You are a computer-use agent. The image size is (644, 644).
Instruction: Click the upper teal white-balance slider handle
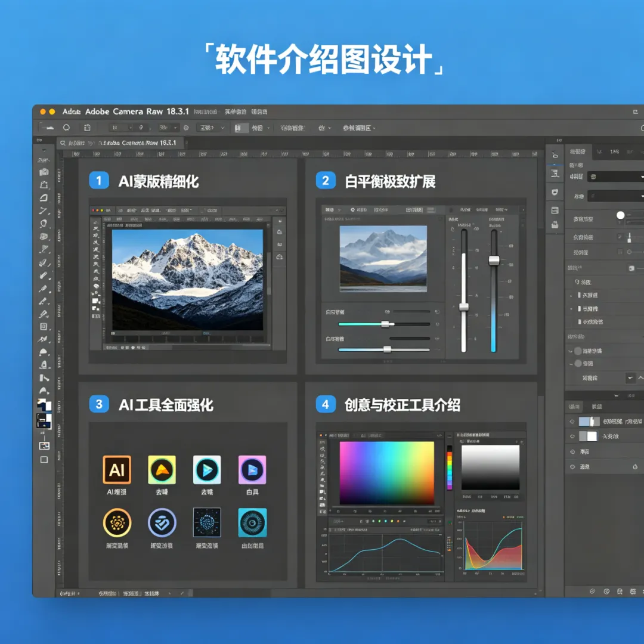click(385, 324)
